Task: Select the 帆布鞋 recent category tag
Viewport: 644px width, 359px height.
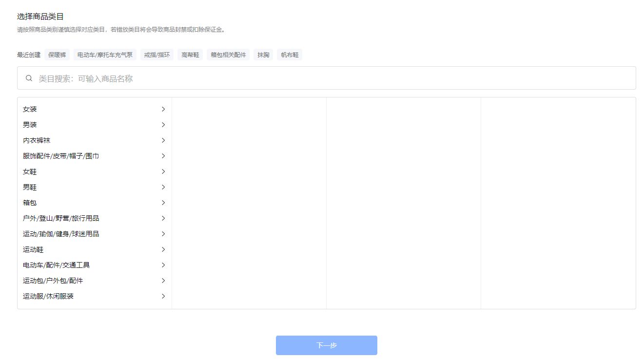Action: click(289, 55)
